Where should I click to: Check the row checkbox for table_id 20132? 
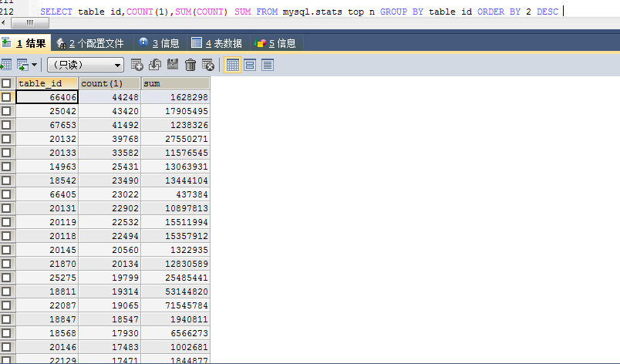point(6,139)
